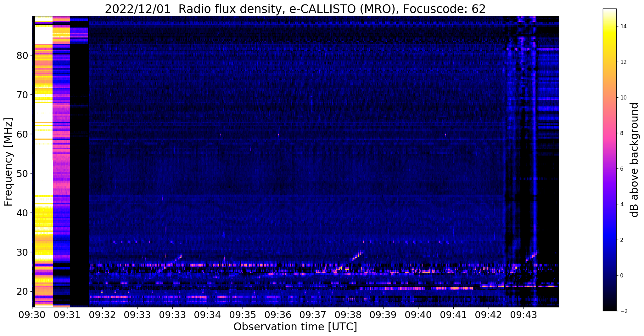Click the colorbar tick label 10

click(623, 98)
